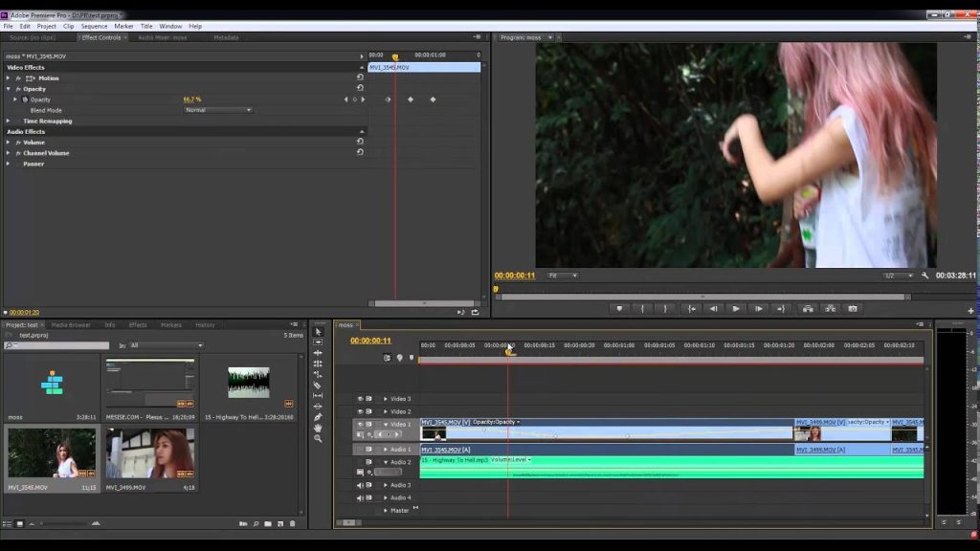Click the Extract button
Screen dimensions: 980x551
click(830, 309)
